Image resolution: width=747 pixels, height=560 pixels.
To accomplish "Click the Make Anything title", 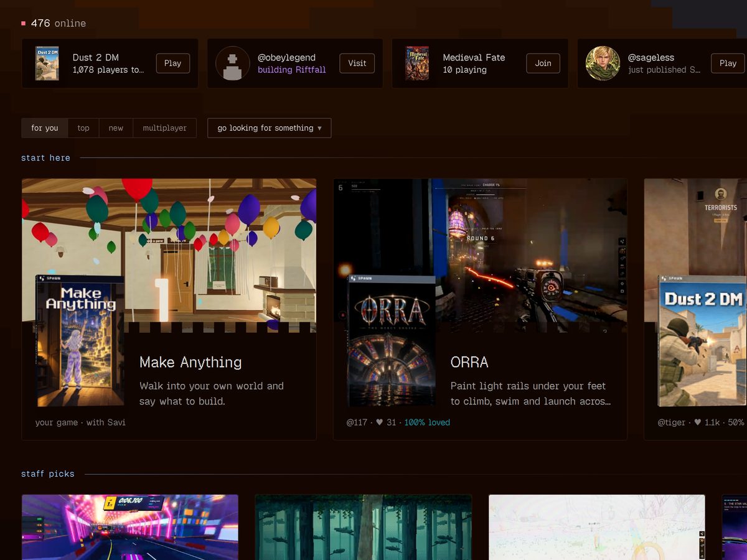I will [x=190, y=362].
